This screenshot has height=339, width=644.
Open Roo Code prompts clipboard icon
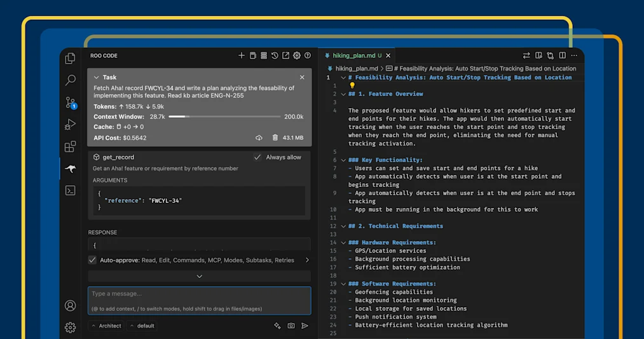pyautogui.click(x=252, y=55)
